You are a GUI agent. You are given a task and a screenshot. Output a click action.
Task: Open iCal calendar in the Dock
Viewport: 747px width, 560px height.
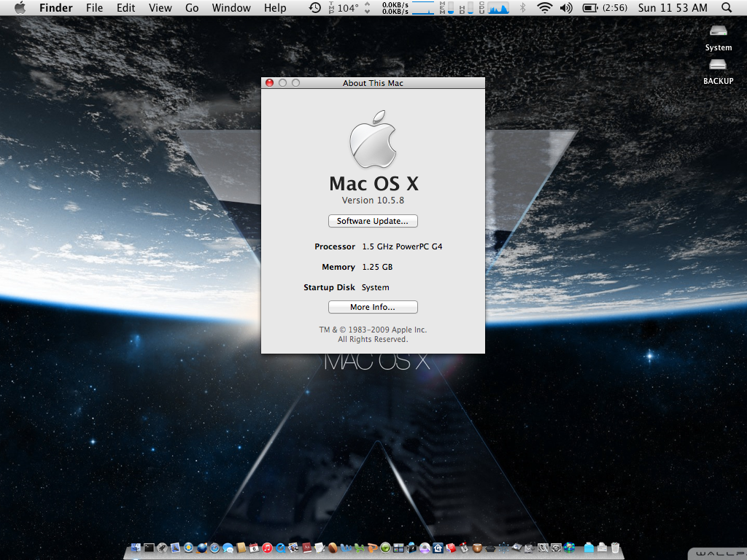tap(254, 548)
